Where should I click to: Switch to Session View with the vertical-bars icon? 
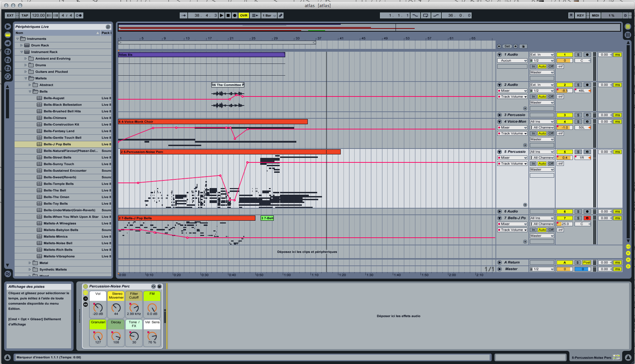click(628, 35)
